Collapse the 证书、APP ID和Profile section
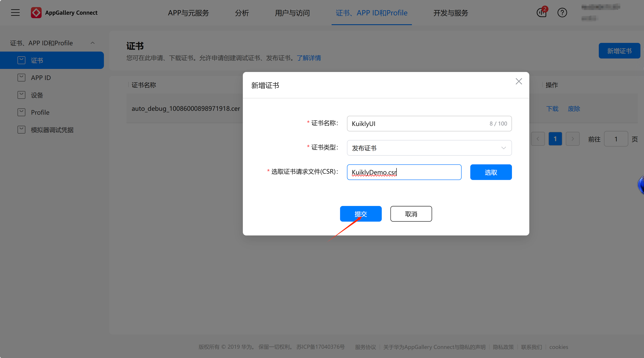 coord(92,43)
